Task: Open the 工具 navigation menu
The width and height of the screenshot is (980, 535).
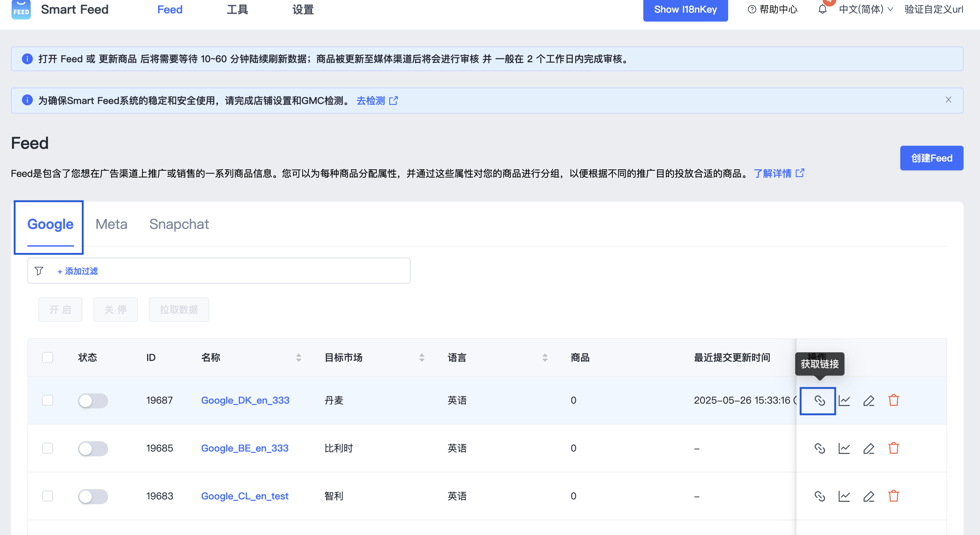Action: click(237, 10)
